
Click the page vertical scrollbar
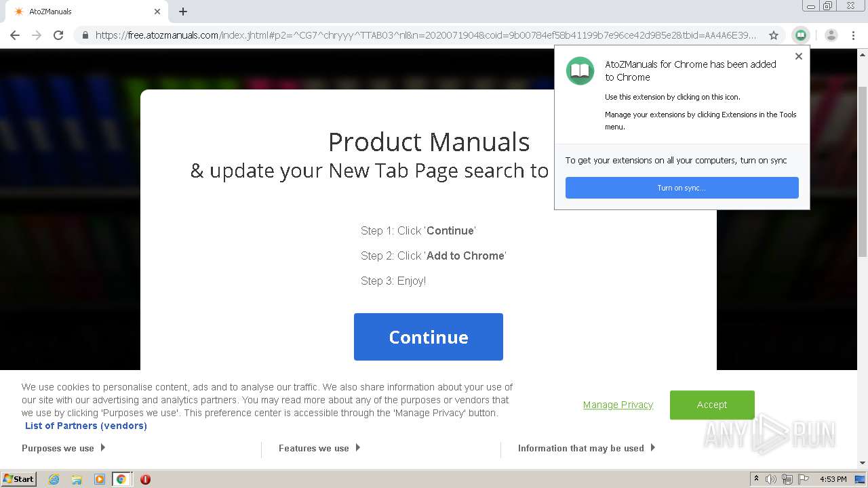(863, 171)
